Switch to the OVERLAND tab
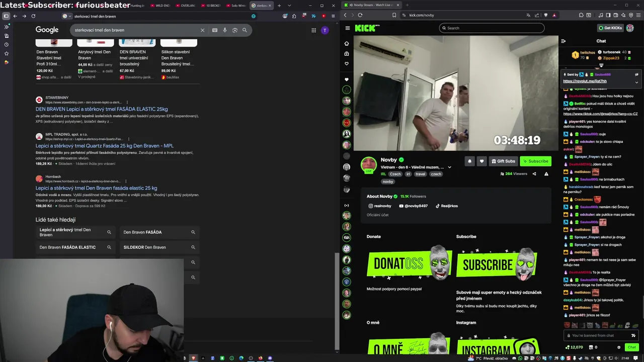 [x=186, y=6]
